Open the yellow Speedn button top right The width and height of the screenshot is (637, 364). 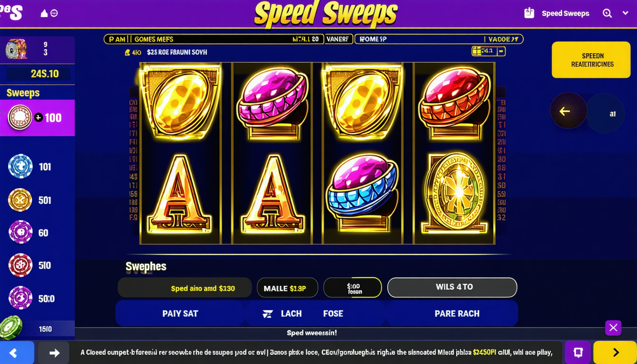coord(591,60)
